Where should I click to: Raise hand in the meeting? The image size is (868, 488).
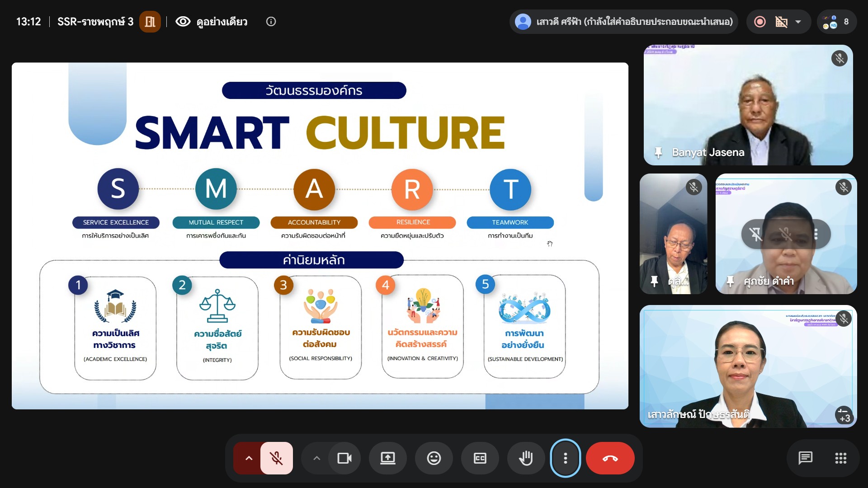pyautogui.click(x=526, y=458)
